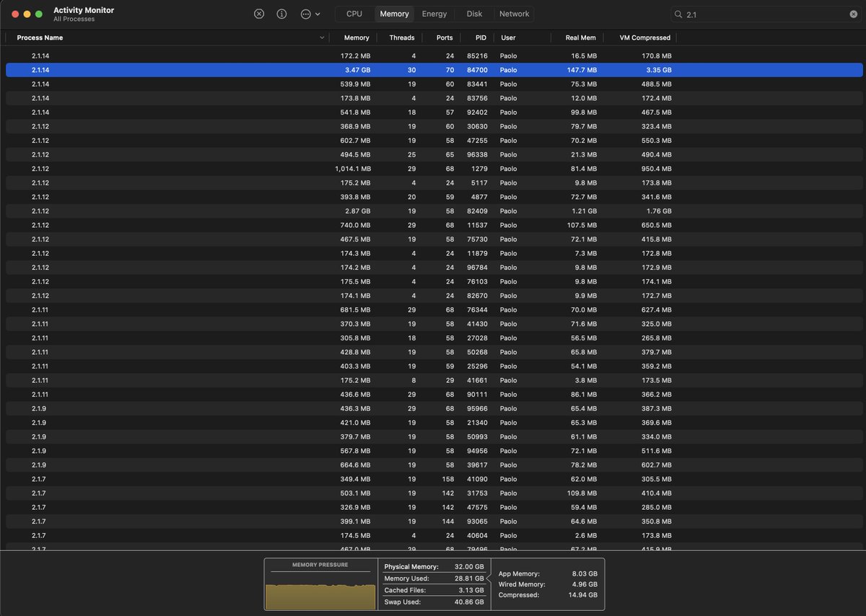Click the Swap Used 40.86 GB value

[x=469, y=602]
